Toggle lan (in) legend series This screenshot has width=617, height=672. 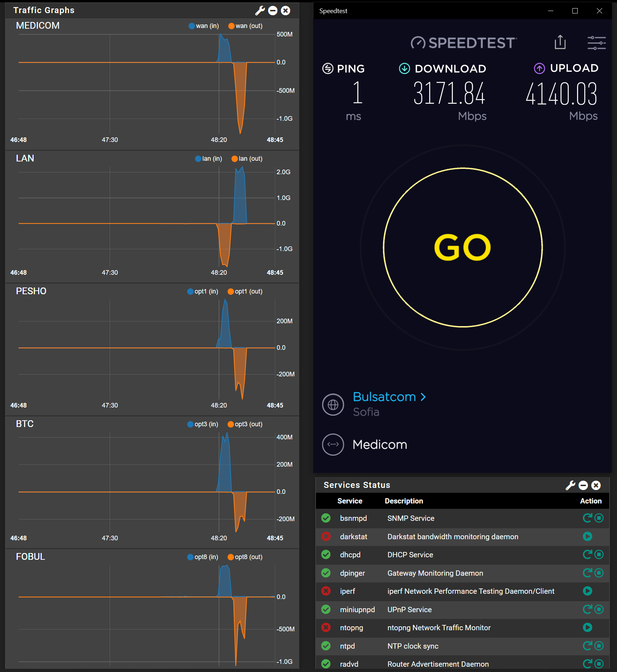[209, 159]
